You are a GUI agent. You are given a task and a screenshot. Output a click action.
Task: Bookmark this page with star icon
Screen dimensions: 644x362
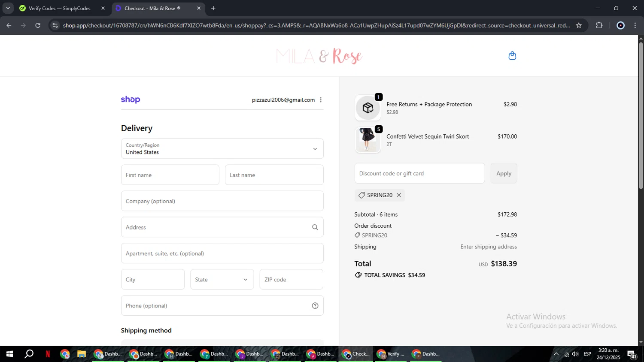579,25
